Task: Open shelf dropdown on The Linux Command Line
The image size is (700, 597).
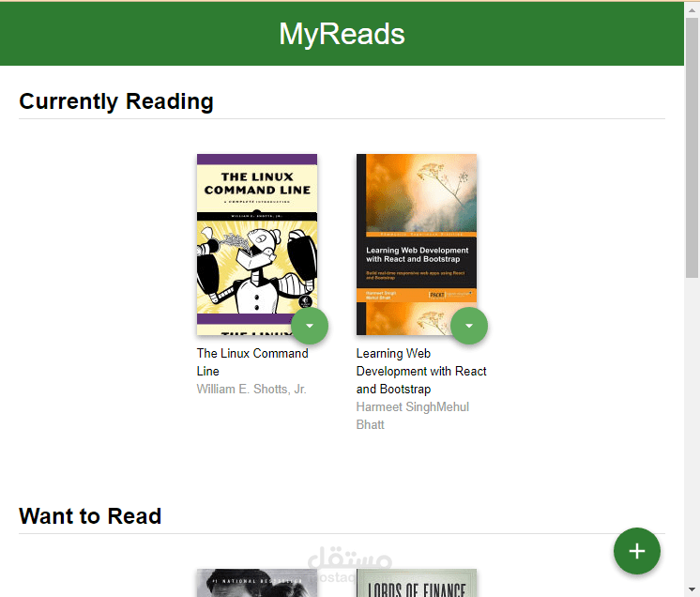Action: pyautogui.click(x=310, y=326)
